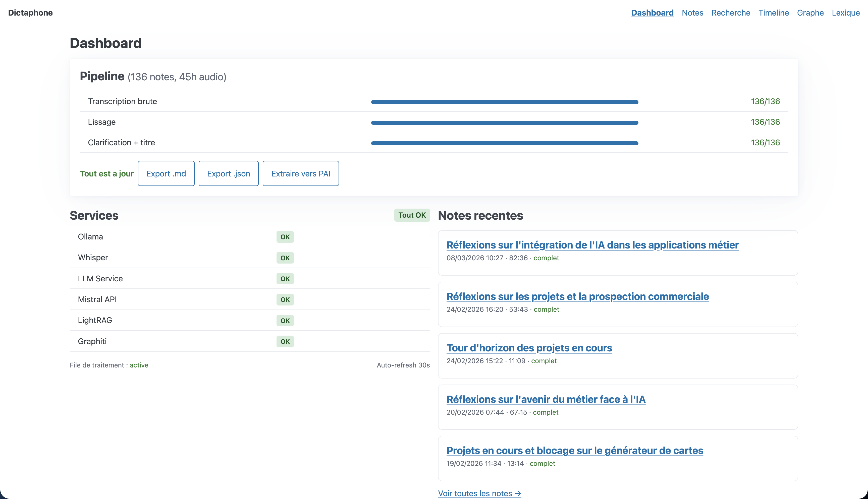Open the Lexique page
The width and height of the screenshot is (868, 499).
click(x=846, y=13)
